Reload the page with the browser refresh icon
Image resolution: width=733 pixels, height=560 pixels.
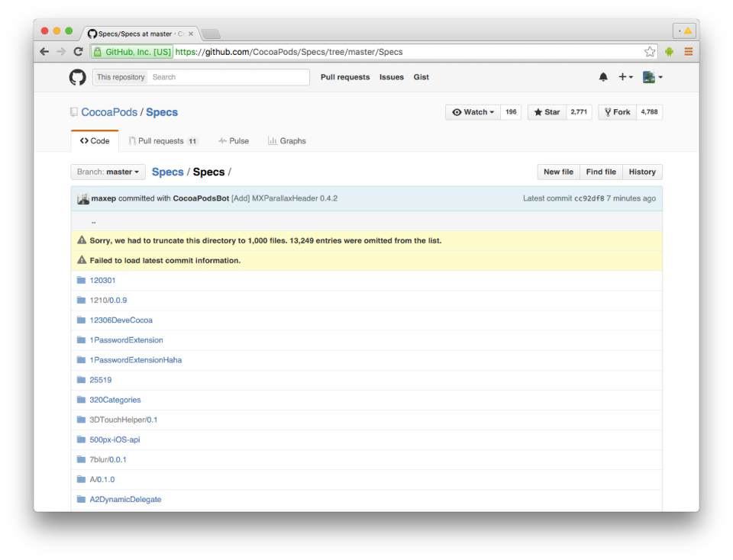coord(79,51)
